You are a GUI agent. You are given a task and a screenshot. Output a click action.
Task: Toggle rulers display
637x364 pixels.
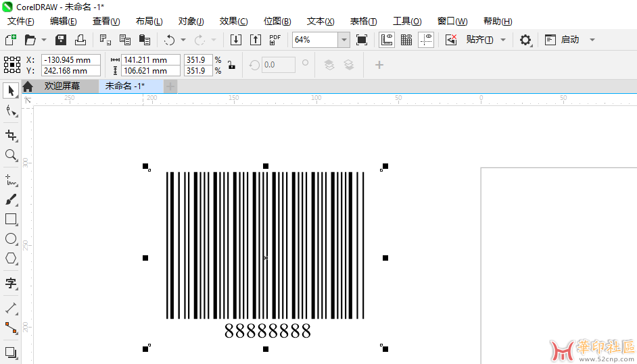pos(387,40)
